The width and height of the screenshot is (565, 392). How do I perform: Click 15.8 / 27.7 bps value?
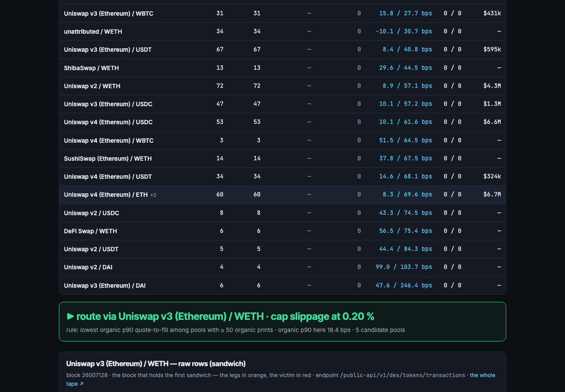(x=405, y=13)
